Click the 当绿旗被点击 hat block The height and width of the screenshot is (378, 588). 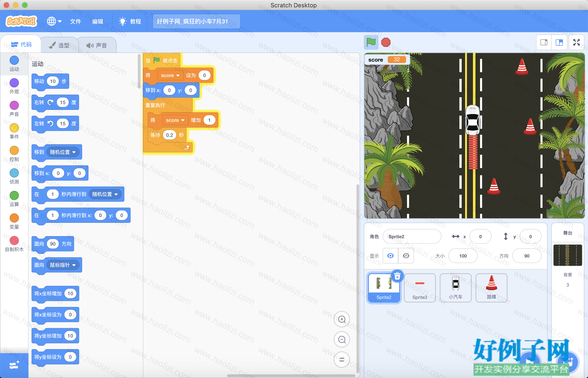coord(162,60)
